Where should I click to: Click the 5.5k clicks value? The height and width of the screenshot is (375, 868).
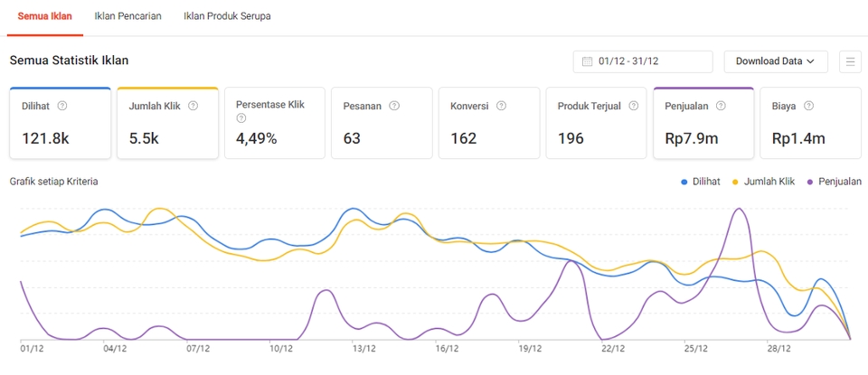(144, 138)
